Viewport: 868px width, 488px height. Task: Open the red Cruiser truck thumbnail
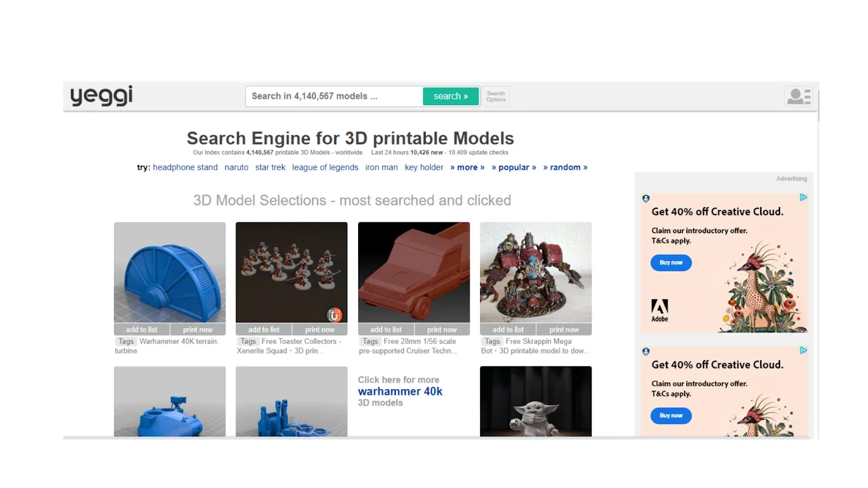[414, 272]
